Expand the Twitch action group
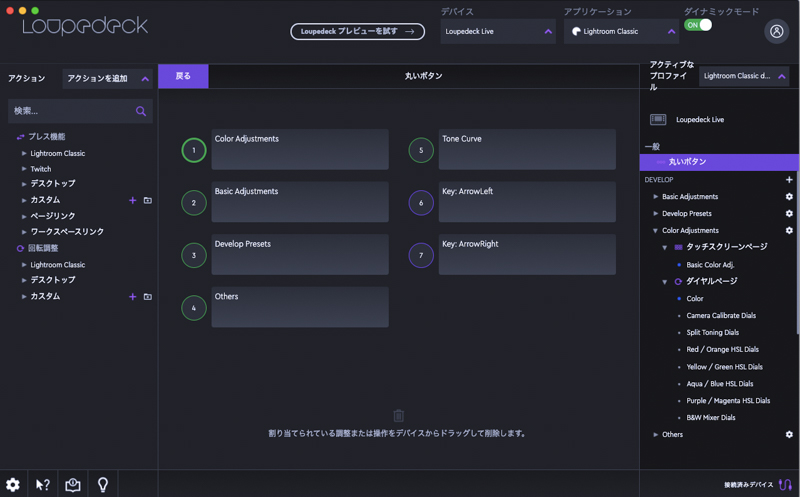This screenshot has width=800, height=497. click(x=24, y=168)
